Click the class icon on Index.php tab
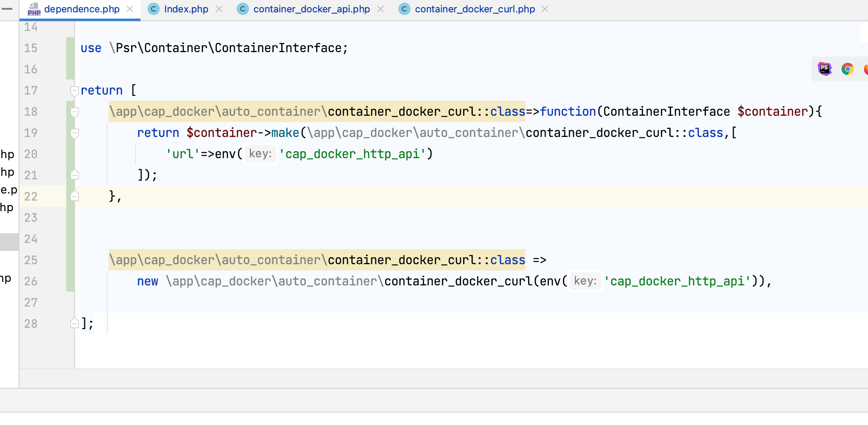 (x=154, y=9)
